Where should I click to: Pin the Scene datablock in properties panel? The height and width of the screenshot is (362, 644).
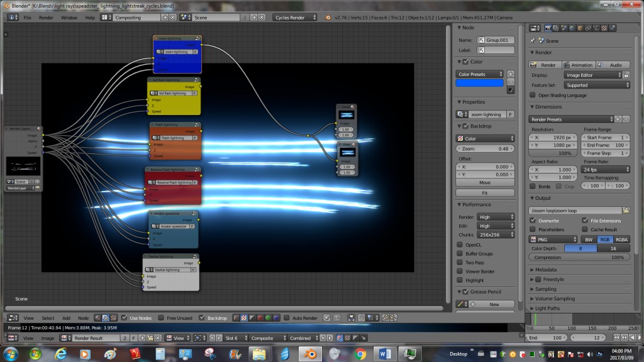pos(532,41)
